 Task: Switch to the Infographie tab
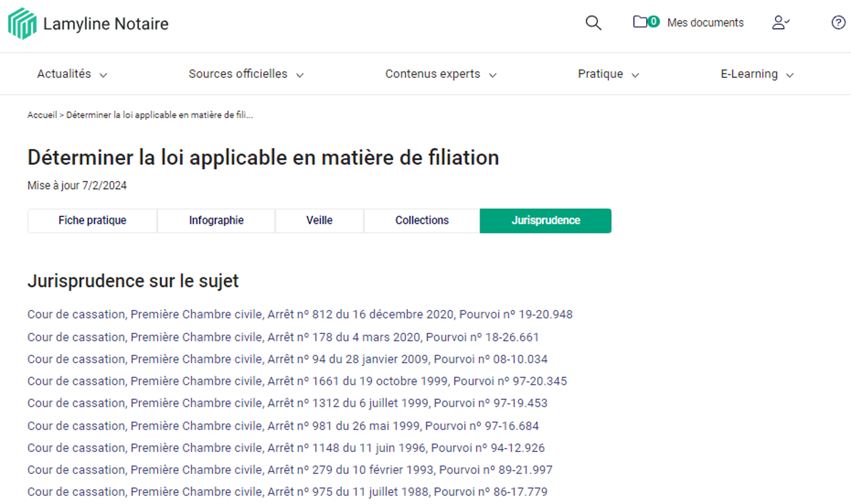pos(216,220)
